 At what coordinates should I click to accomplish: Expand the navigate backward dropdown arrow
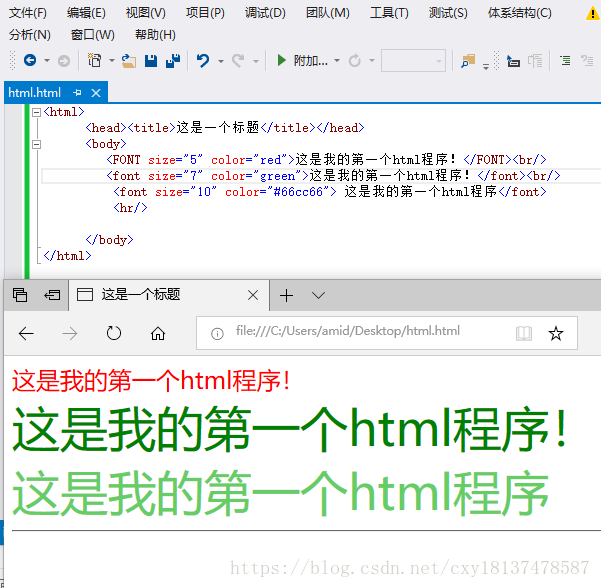47,60
